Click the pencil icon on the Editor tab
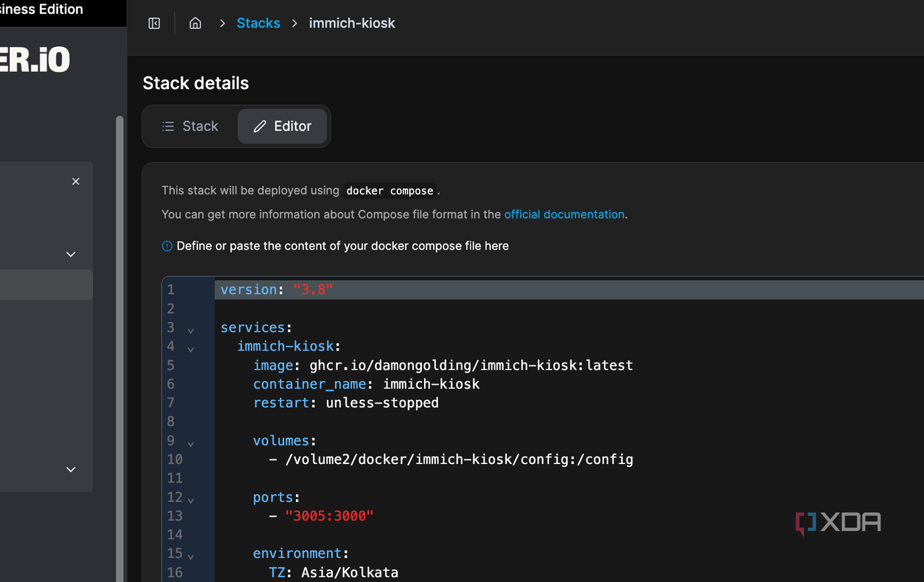924x582 pixels. click(260, 126)
